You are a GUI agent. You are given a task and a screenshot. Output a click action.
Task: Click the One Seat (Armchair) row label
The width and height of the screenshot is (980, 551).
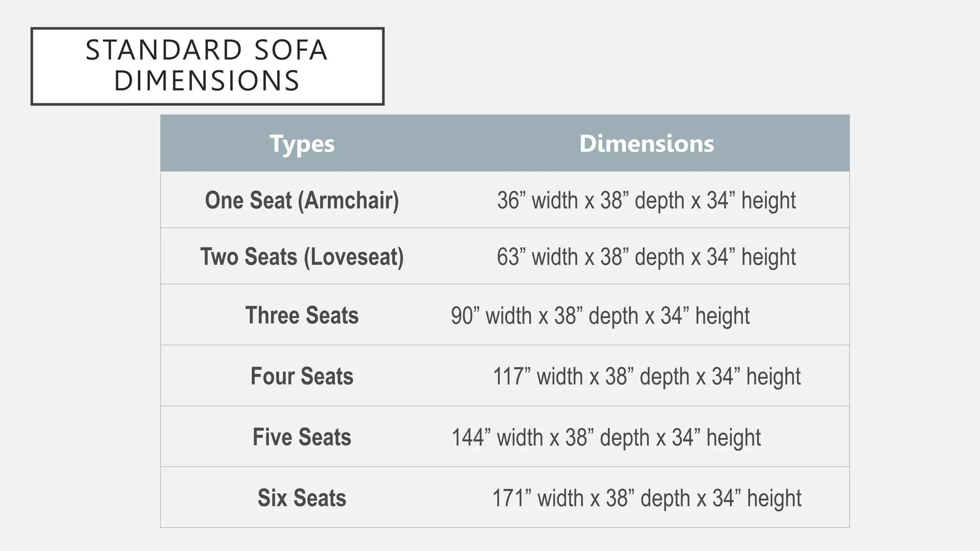(302, 200)
